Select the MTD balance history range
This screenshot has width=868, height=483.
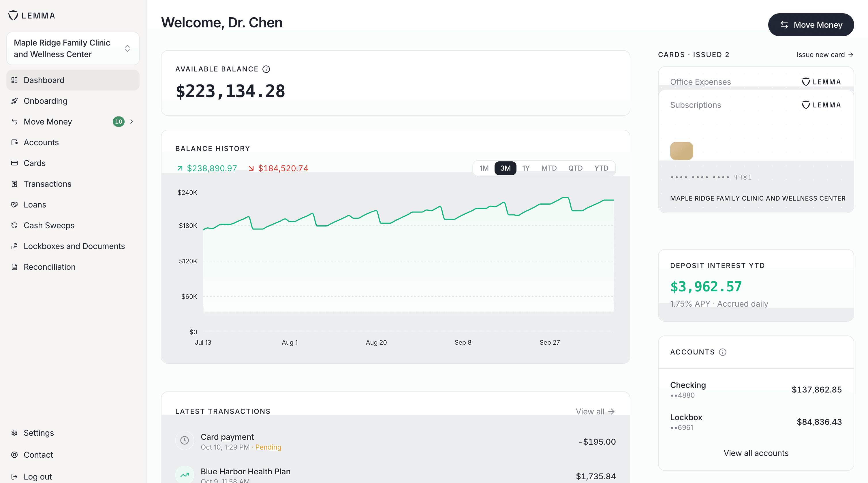click(x=549, y=168)
